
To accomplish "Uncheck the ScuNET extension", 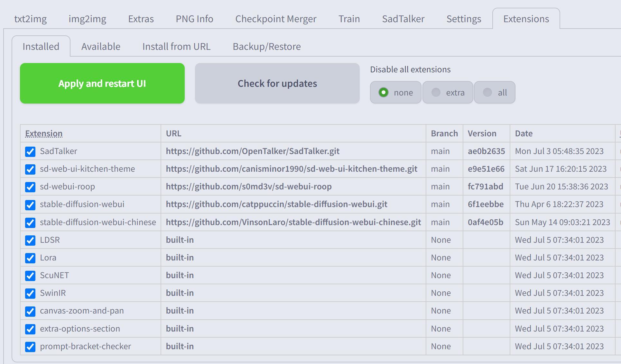I will point(30,276).
